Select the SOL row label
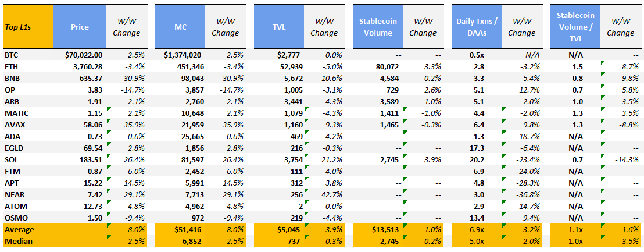This screenshot has height=252, width=644. pos(11,159)
